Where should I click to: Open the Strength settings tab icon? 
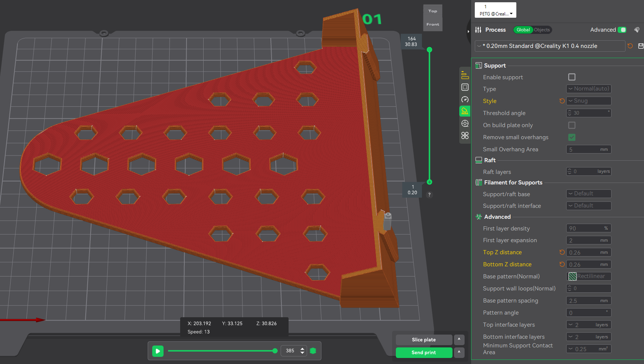[465, 87]
